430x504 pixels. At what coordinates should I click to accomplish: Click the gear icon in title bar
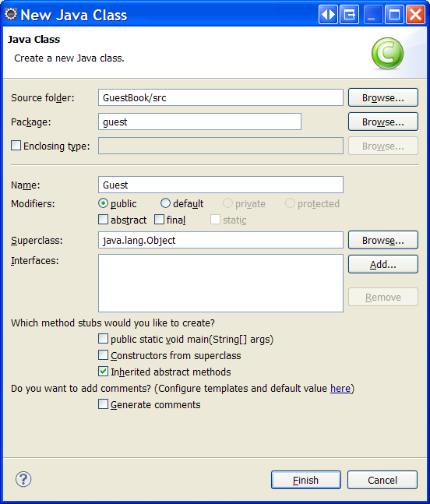pyautogui.click(x=11, y=15)
